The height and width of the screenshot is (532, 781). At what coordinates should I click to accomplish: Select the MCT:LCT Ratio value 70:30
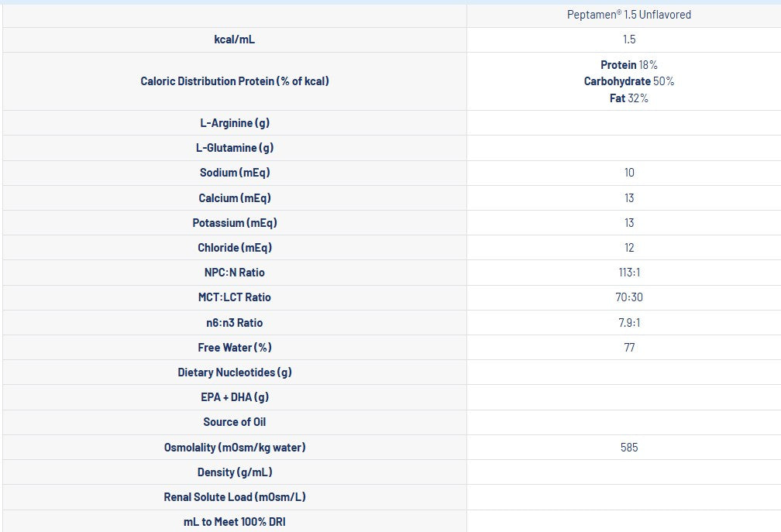(x=628, y=297)
